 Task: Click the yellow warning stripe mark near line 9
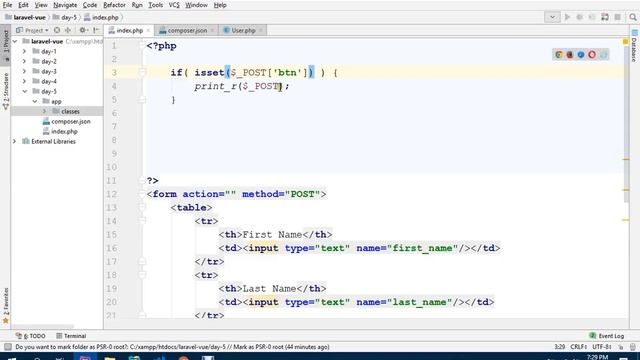coord(625,159)
